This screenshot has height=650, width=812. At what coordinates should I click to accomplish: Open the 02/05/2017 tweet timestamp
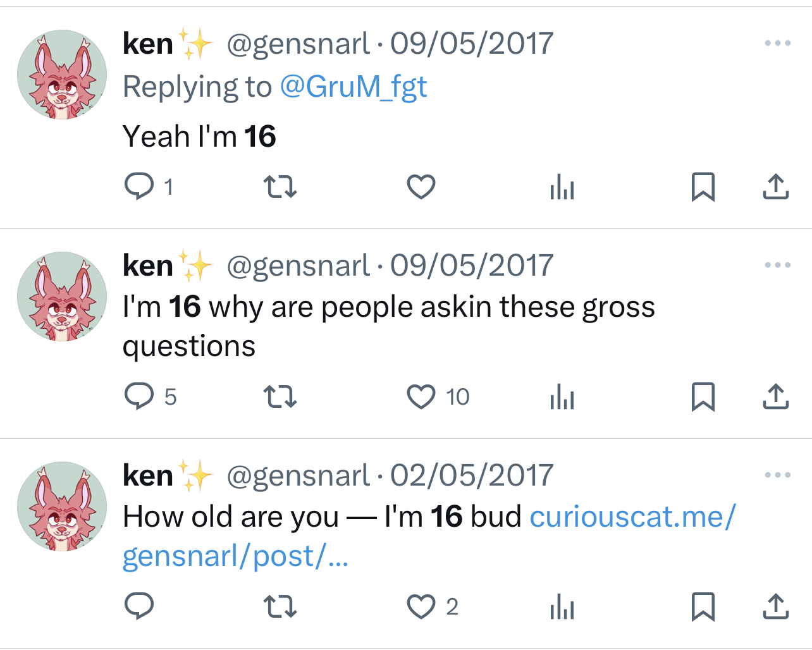(x=471, y=475)
